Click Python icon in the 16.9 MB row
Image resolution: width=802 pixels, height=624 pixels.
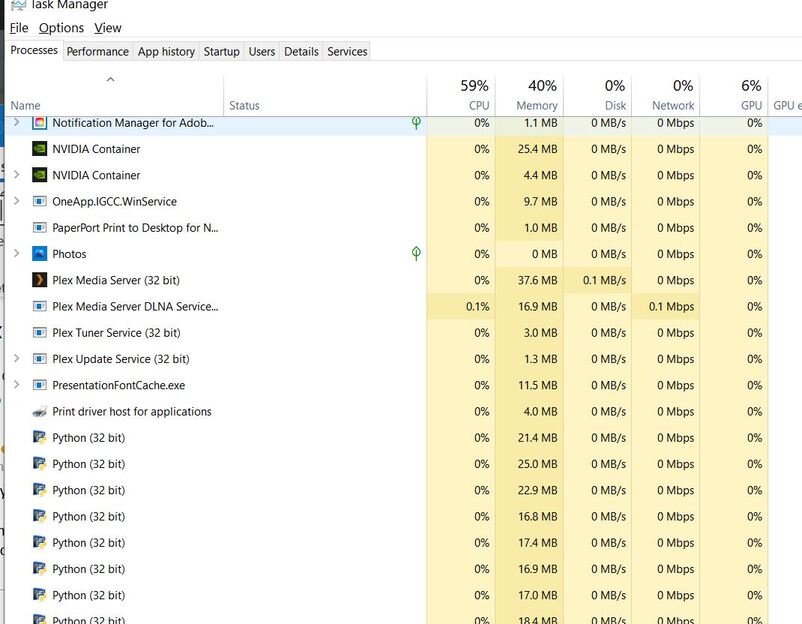click(39, 569)
